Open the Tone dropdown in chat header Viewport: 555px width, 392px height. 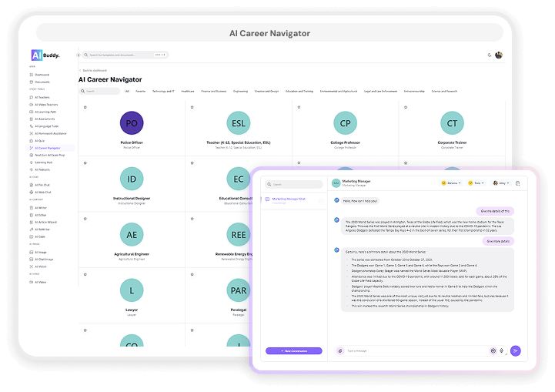tap(476, 183)
